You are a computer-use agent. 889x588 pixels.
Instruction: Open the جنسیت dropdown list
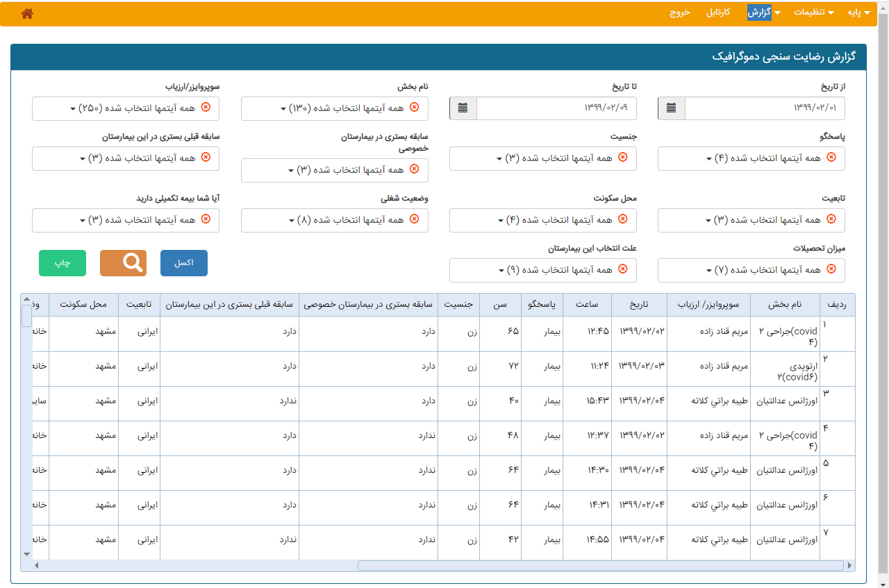coord(543,158)
